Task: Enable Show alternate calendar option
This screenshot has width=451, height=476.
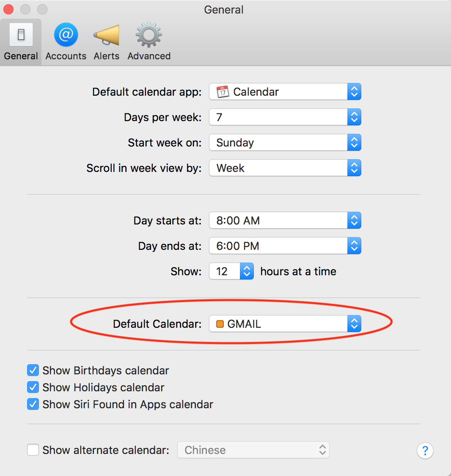Action: 33,450
